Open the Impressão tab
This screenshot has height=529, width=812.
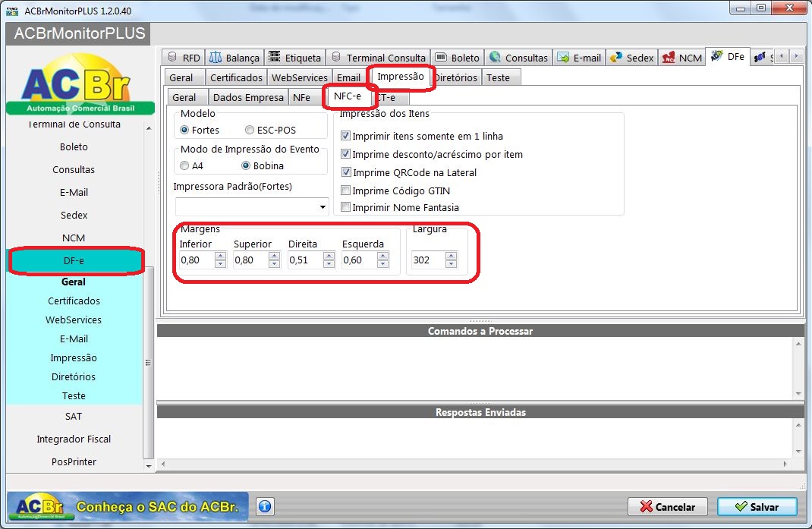point(400,77)
